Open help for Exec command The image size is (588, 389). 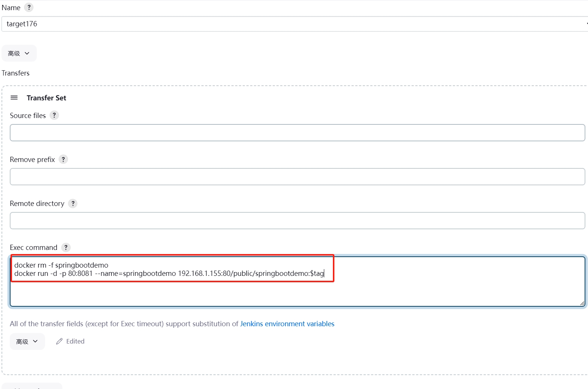click(66, 247)
